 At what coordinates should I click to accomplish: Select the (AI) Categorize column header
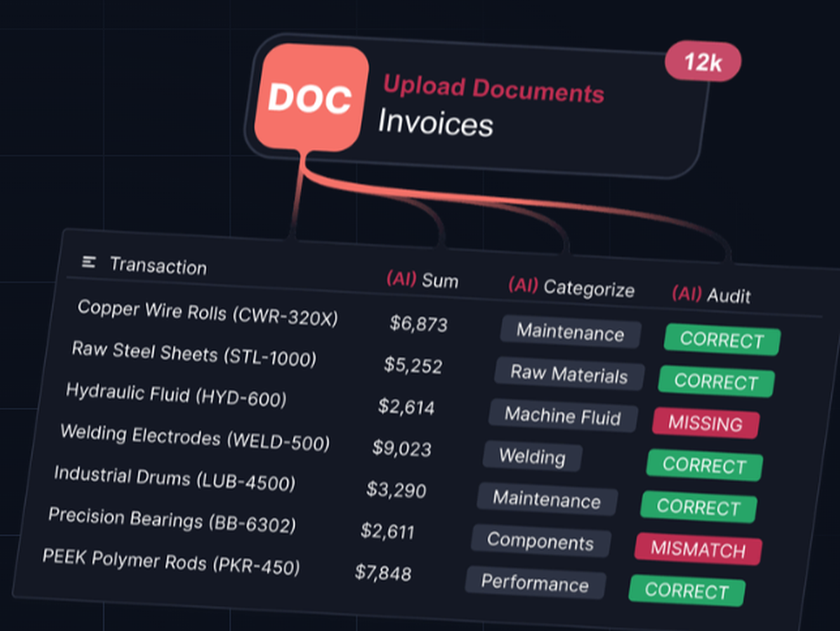pyautogui.click(x=571, y=287)
